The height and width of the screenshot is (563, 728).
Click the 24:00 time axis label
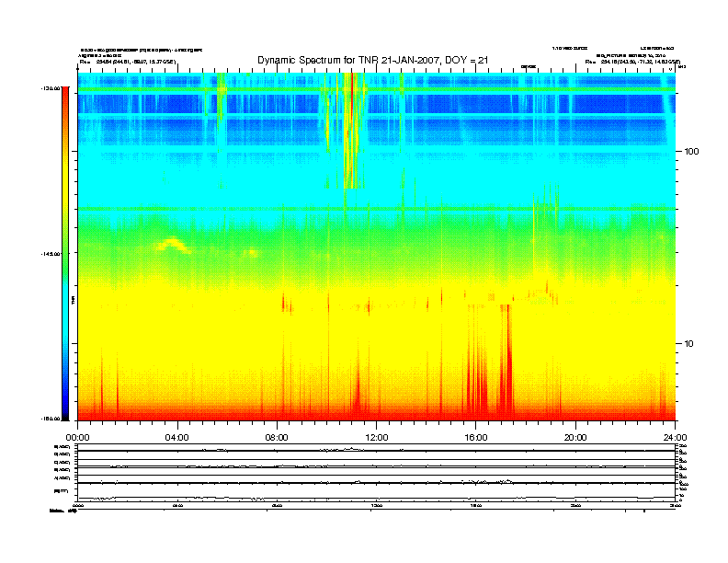pos(675,438)
